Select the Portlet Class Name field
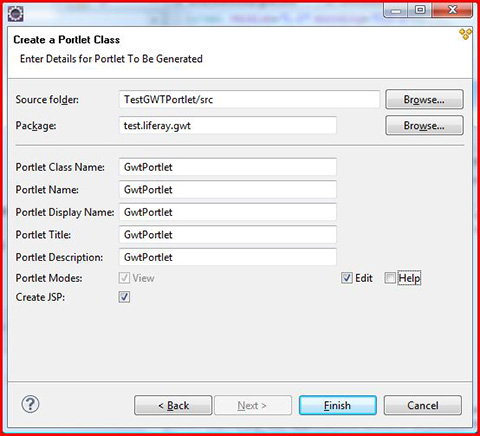The width and height of the screenshot is (480, 436). click(228, 167)
